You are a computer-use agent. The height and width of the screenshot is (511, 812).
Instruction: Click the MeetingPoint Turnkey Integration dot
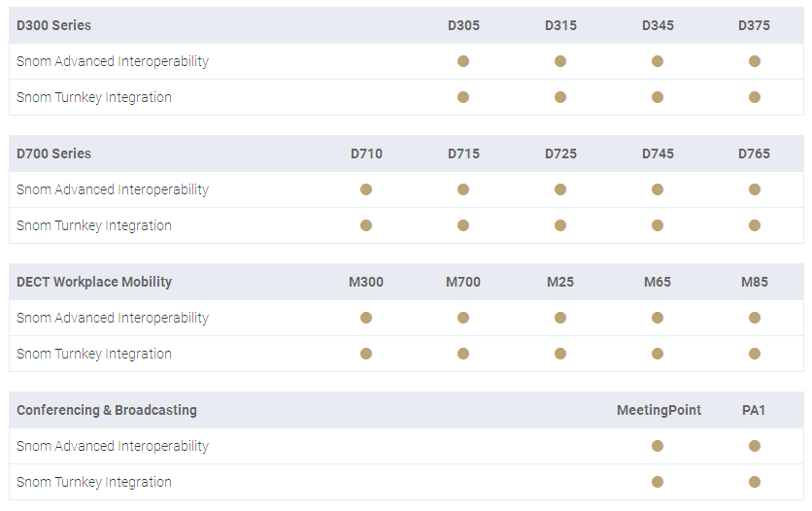click(x=658, y=483)
